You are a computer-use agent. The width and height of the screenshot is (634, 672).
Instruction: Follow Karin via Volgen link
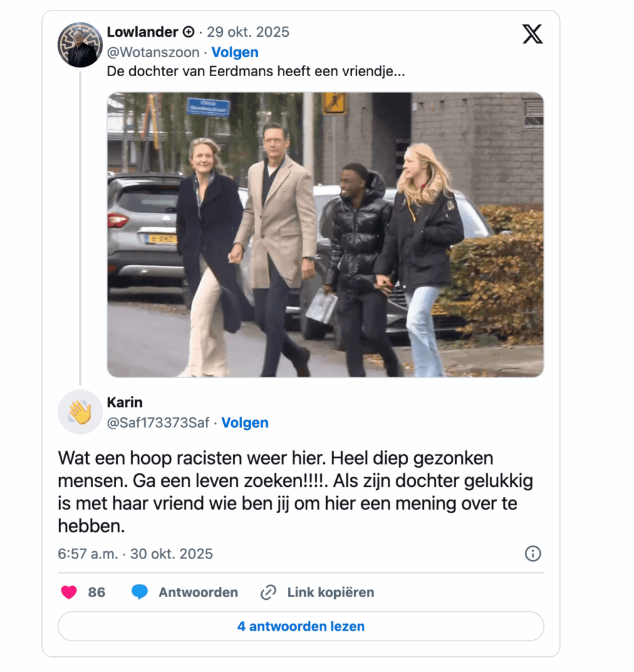[x=245, y=423]
